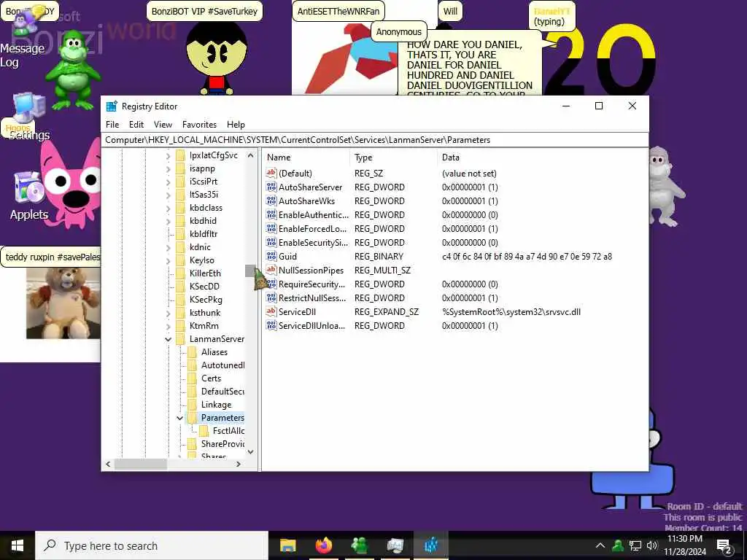Click the ServiceDll string value icon
Screen dimensions: 747x560
271,312
